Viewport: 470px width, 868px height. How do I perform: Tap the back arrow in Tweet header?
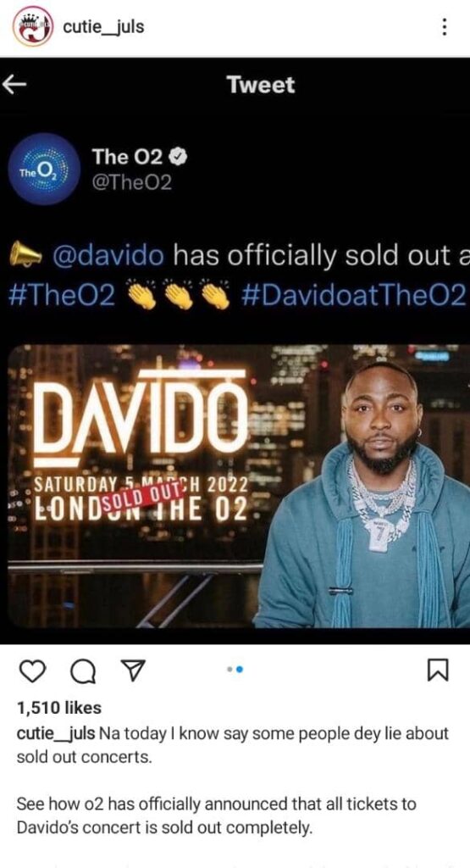pos(14,85)
